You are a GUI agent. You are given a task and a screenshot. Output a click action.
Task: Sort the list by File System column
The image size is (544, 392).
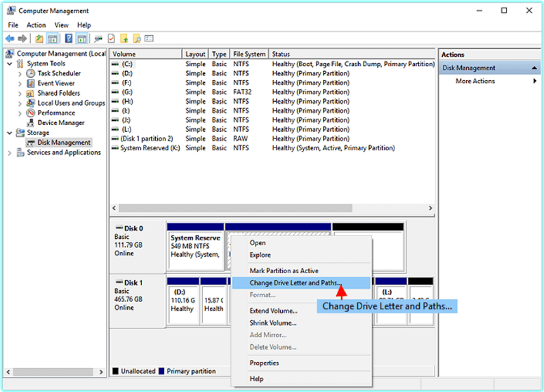[x=249, y=54]
